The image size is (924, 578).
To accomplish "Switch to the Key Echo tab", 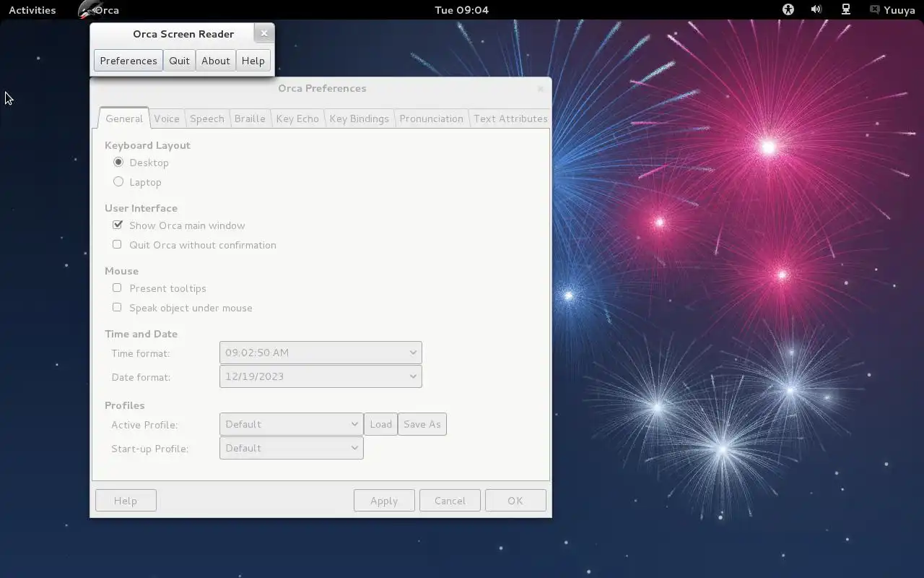I will (297, 118).
